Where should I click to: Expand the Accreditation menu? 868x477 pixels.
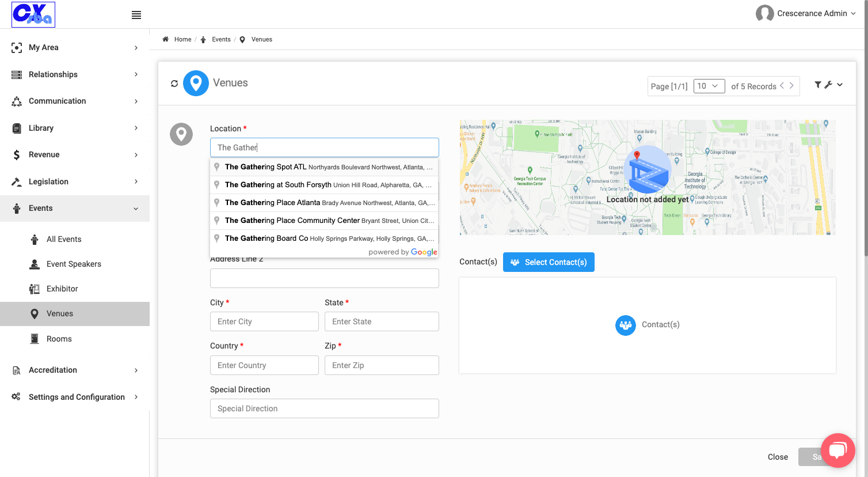75,370
